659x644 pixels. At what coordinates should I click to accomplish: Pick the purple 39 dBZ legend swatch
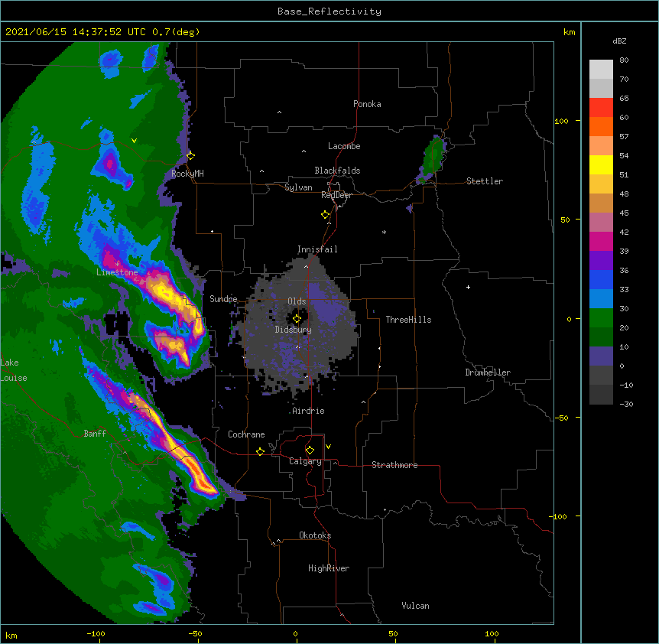pos(601,261)
